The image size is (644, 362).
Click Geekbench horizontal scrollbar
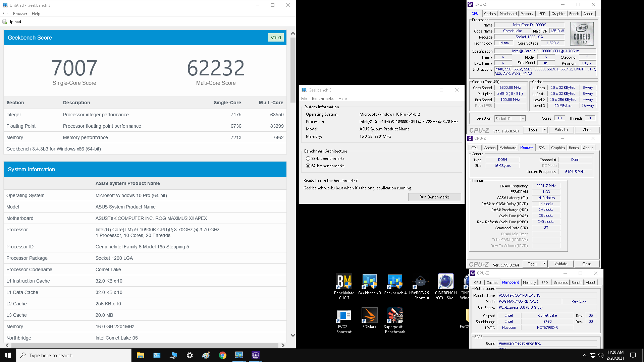[145, 345]
